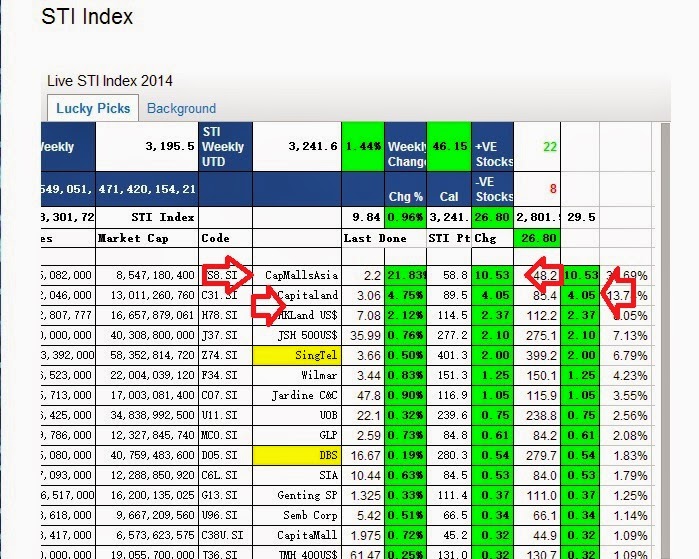Image resolution: width=699 pixels, height=559 pixels.
Task: Select market cap 22,004,039,120
Action: (152, 375)
